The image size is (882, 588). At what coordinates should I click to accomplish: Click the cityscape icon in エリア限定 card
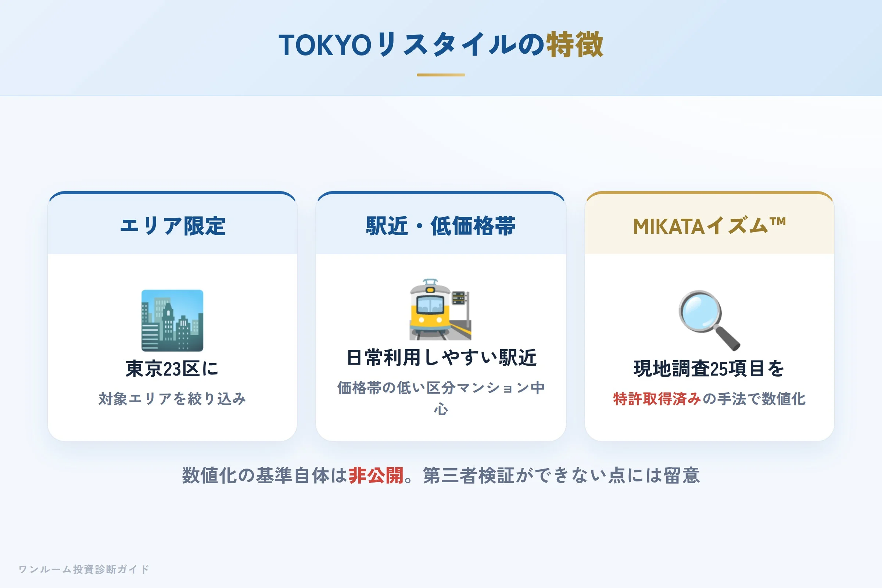tap(172, 320)
